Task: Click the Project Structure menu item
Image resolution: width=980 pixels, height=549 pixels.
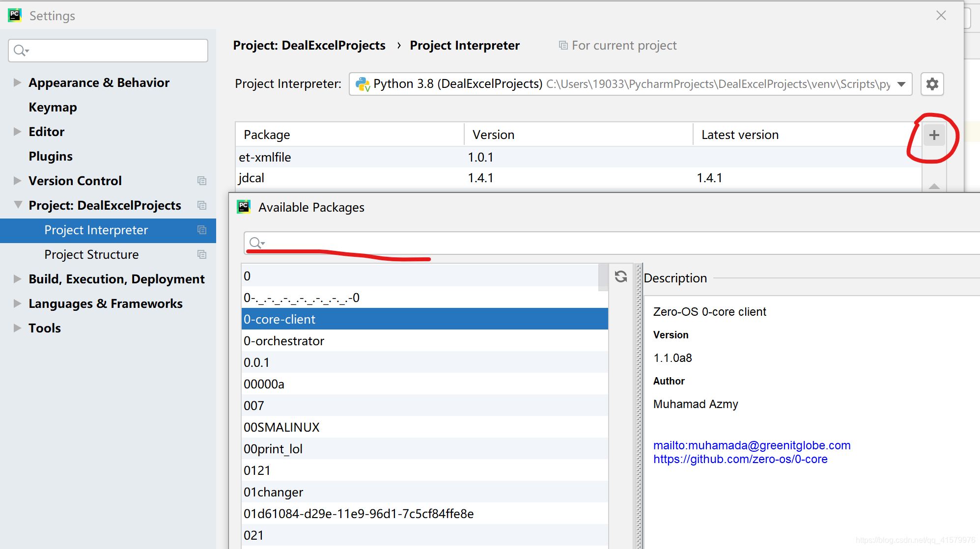Action: [x=91, y=254]
